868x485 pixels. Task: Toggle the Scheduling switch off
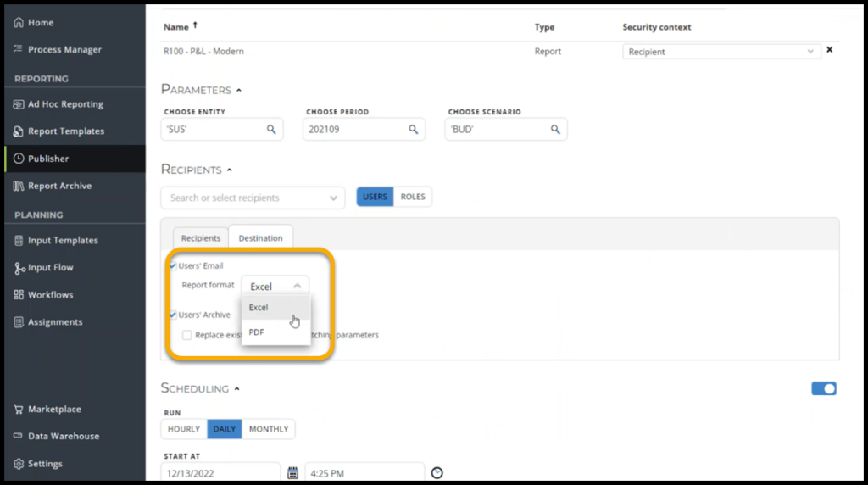823,388
